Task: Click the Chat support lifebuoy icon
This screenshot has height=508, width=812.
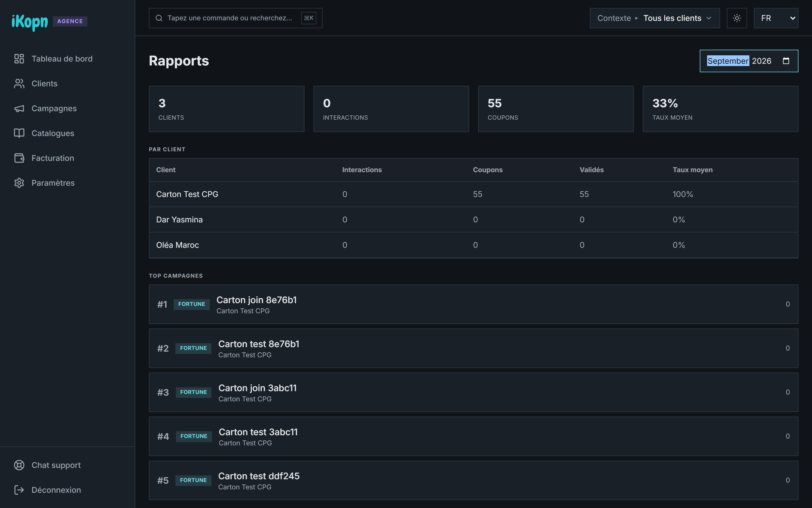Action: [x=19, y=465]
